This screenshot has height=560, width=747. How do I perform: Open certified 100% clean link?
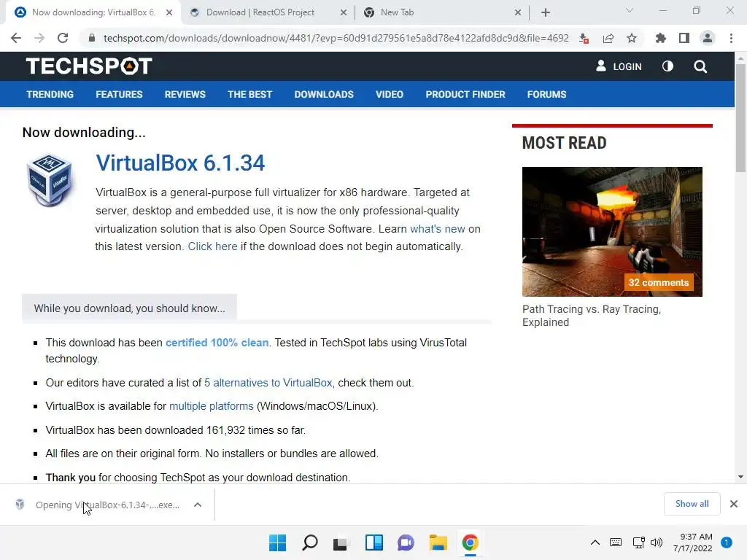[217, 343]
